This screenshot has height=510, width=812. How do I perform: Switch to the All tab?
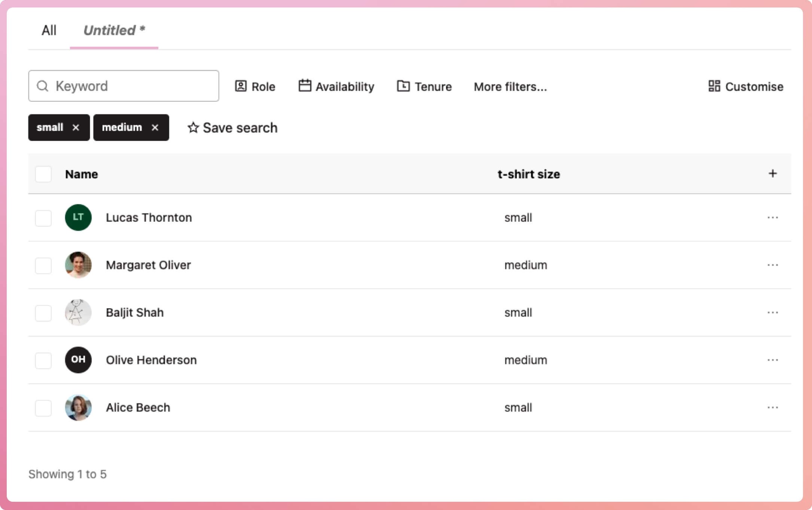point(49,30)
